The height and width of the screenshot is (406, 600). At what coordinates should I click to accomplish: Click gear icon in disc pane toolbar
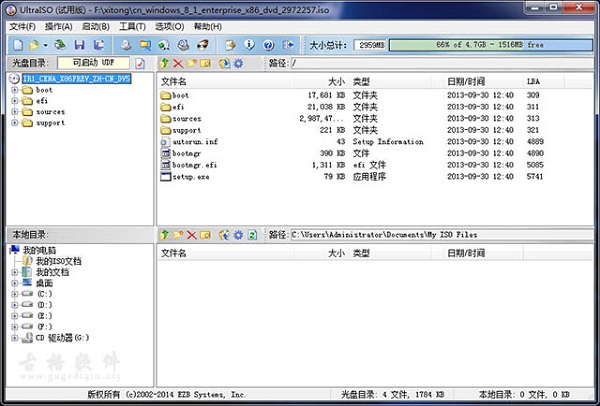(x=238, y=63)
